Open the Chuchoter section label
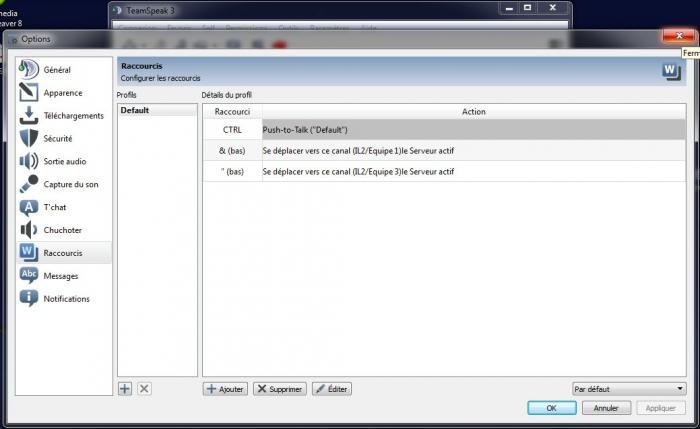The width and height of the screenshot is (700, 429). [62, 230]
